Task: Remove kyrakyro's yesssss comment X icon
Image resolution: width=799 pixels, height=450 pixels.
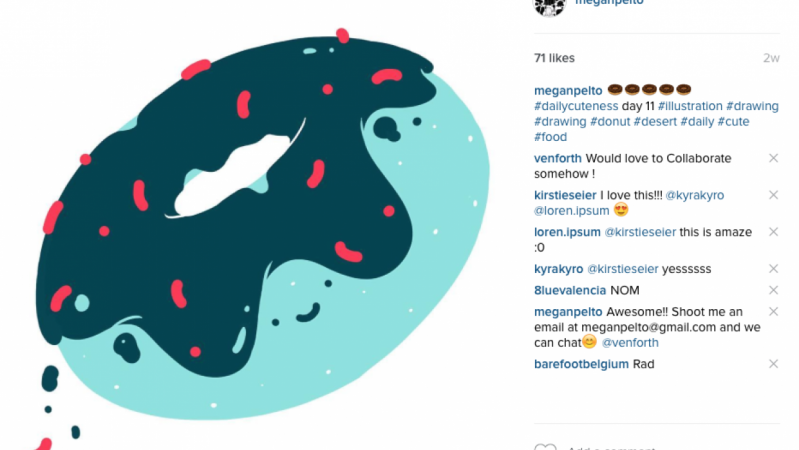Action: tap(773, 269)
